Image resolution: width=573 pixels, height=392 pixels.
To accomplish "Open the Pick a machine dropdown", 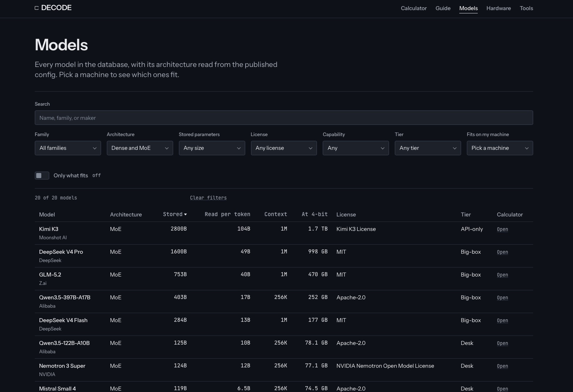I will click(500, 148).
